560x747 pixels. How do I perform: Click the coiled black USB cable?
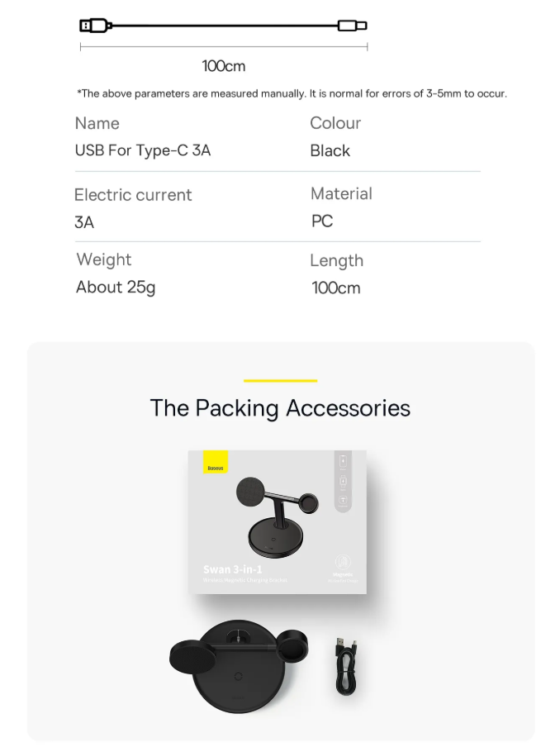coord(345,664)
